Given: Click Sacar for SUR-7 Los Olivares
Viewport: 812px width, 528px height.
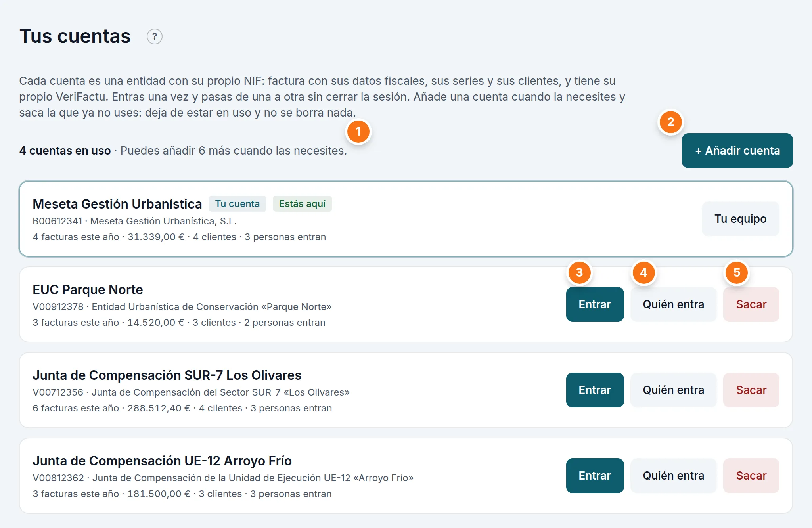Looking at the screenshot, I should [x=751, y=390].
